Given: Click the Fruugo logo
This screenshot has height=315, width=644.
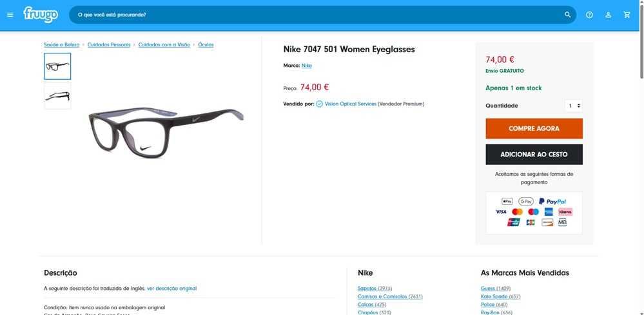Looking at the screenshot, I should (41, 15).
